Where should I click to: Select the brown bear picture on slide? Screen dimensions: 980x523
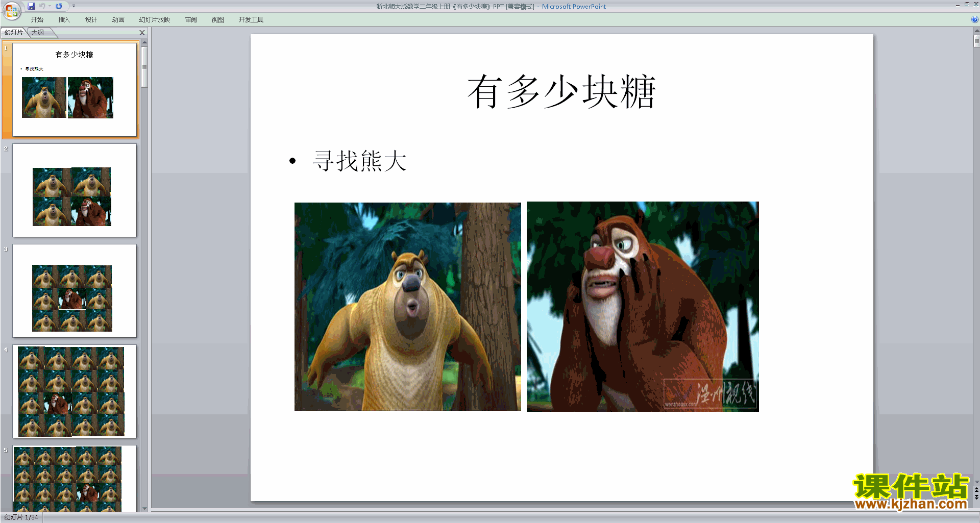point(643,307)
